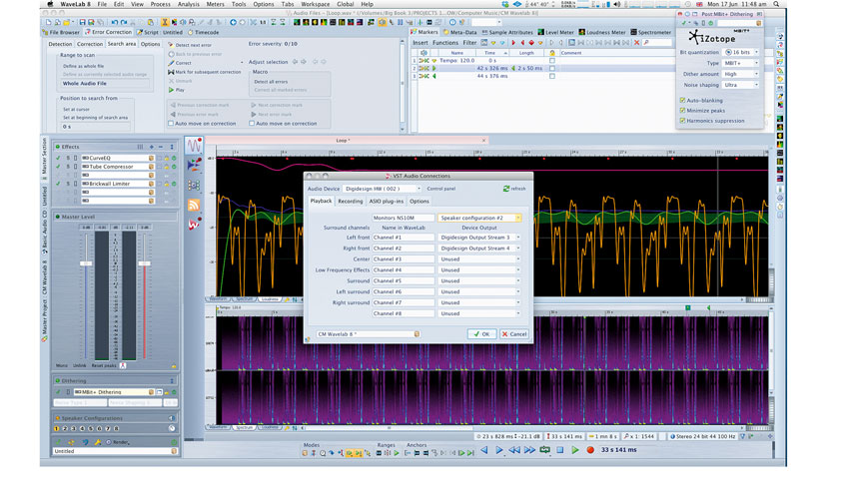This screenshot has width=849, height=504.
Task: Click Reset peaks under master meters
Action: click(104, 365)
